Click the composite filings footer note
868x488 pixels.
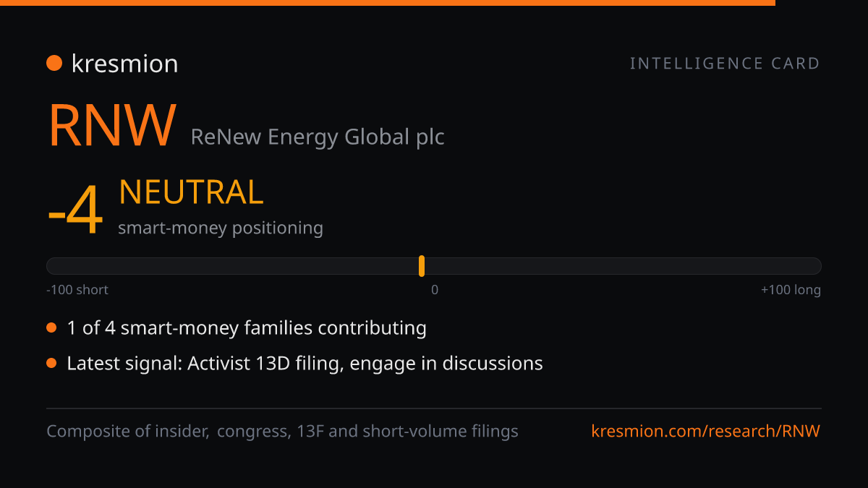click(282, 432)
